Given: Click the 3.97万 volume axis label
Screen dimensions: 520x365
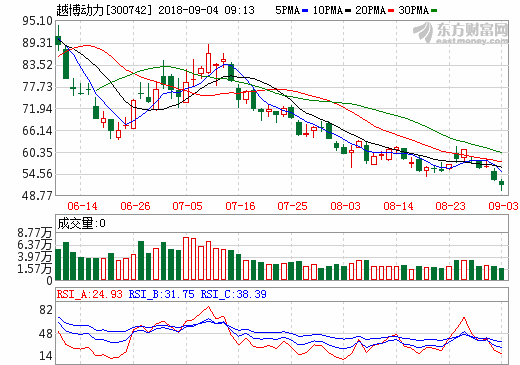Looking at the screenshot, I should coord(35,257).
